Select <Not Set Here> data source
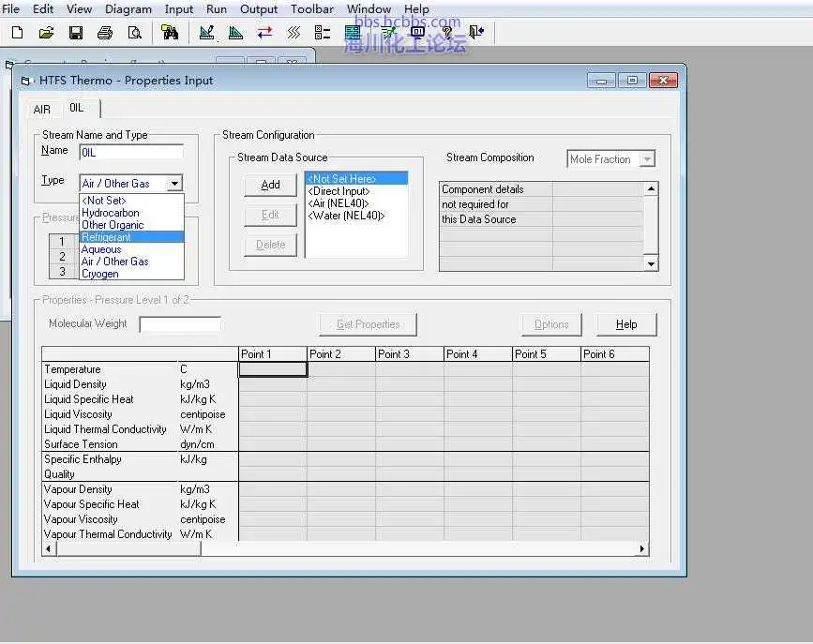 pos(356,178)
